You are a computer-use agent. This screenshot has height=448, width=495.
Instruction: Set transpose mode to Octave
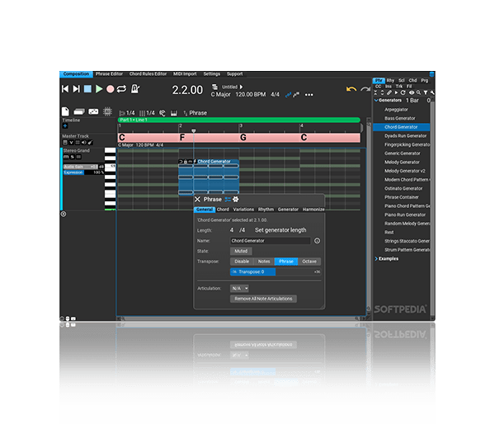click(x=309, y=262)
